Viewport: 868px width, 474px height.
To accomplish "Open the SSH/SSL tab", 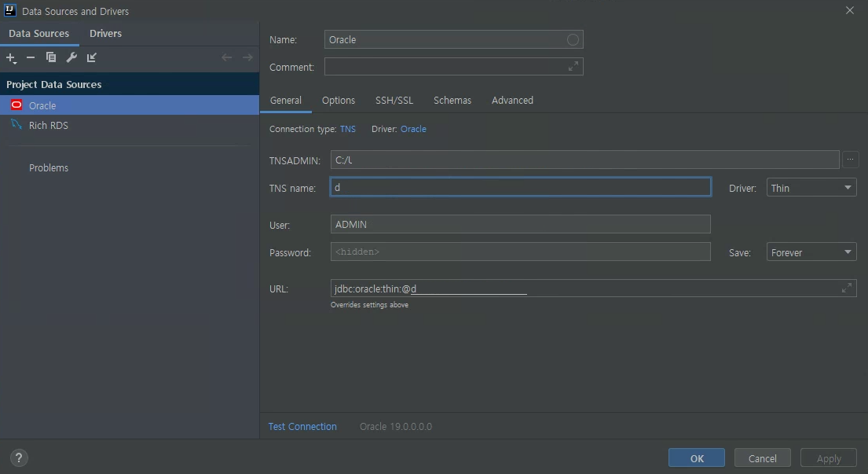I will (x=394, y=101).
